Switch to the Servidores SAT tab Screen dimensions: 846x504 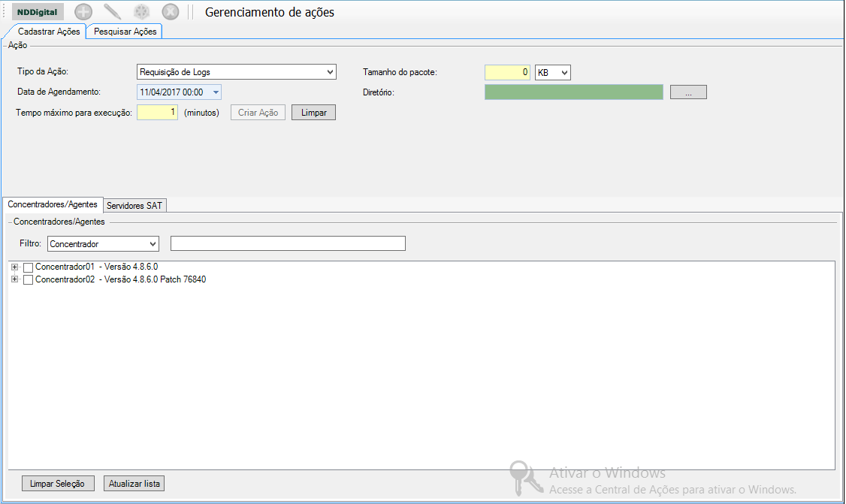pyautogui.click(x=134, y=206)
